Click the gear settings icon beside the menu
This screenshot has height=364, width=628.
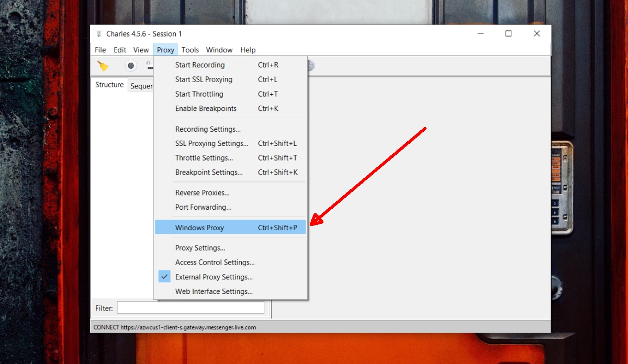[x=309, y=64]
